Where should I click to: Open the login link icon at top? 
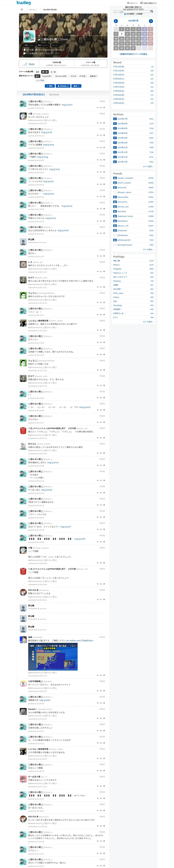[x=128, y=3]
